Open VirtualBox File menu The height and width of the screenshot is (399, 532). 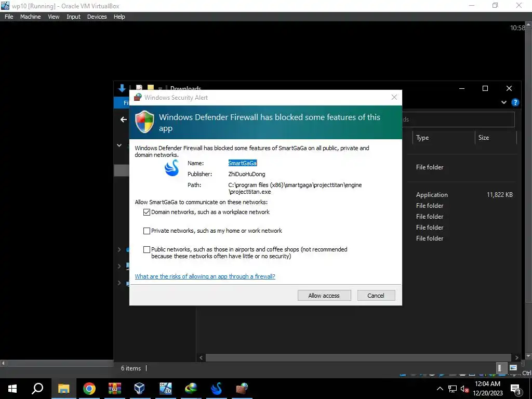click(9, 17)
